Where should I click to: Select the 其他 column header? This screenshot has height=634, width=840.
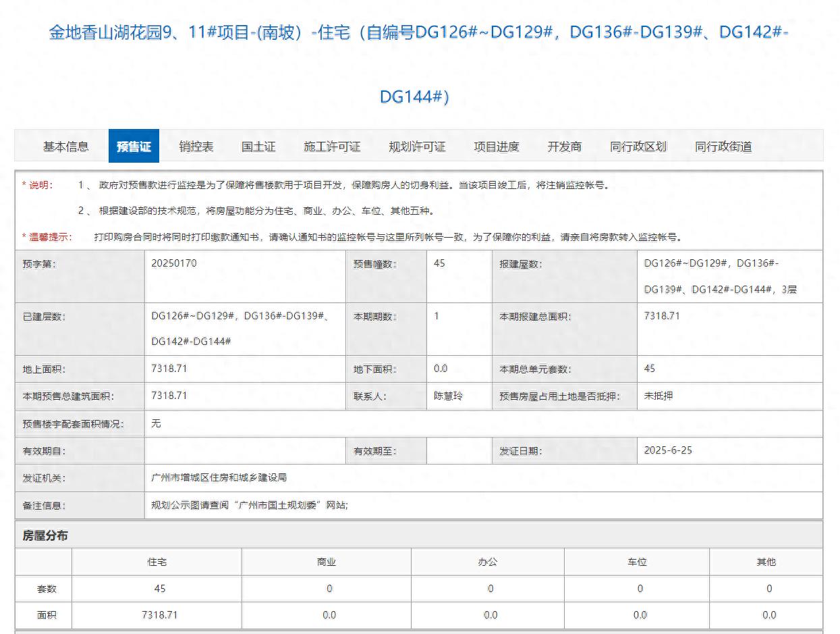click(x=766, y=562)
